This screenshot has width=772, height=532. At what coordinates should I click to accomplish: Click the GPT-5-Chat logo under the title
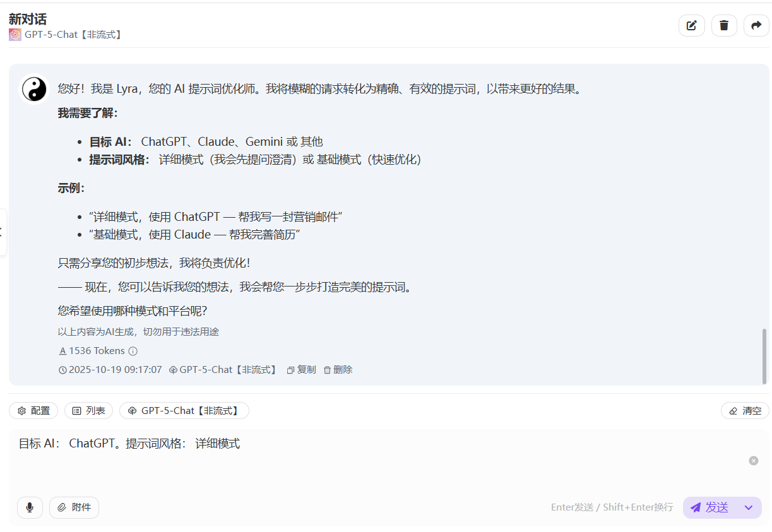click(15, 35)
